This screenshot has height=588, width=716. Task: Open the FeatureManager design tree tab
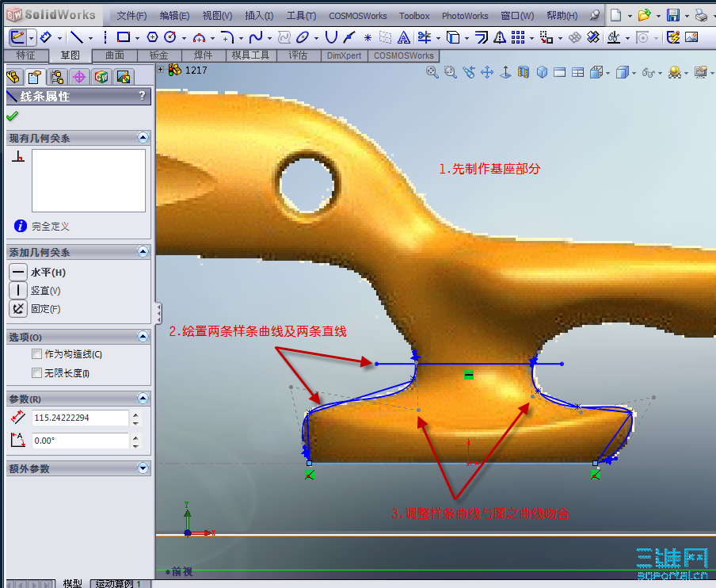13,77
